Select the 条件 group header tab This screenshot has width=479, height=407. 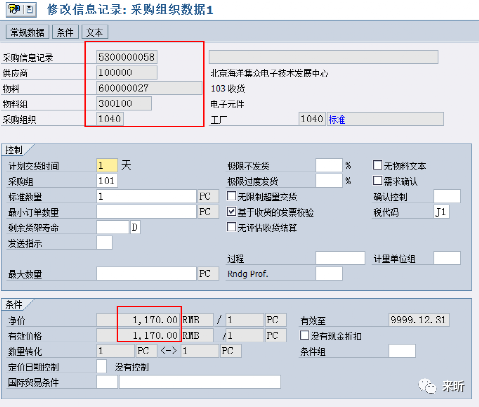point(14,304)
